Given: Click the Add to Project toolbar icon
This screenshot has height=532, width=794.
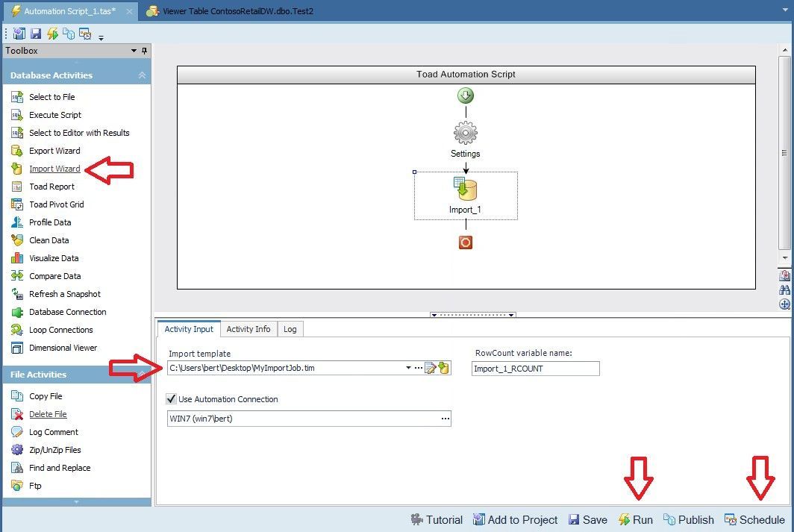Looking at the screenshot, I should [x=19, y=34].
